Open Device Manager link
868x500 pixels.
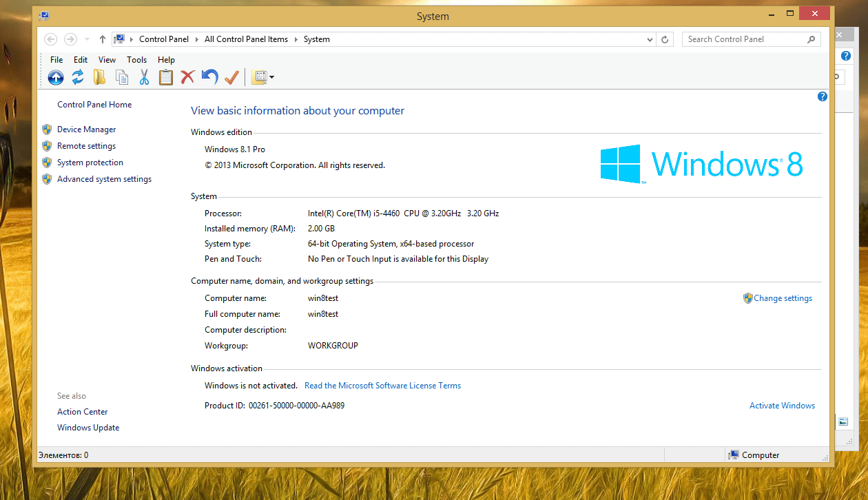point(87,129)
